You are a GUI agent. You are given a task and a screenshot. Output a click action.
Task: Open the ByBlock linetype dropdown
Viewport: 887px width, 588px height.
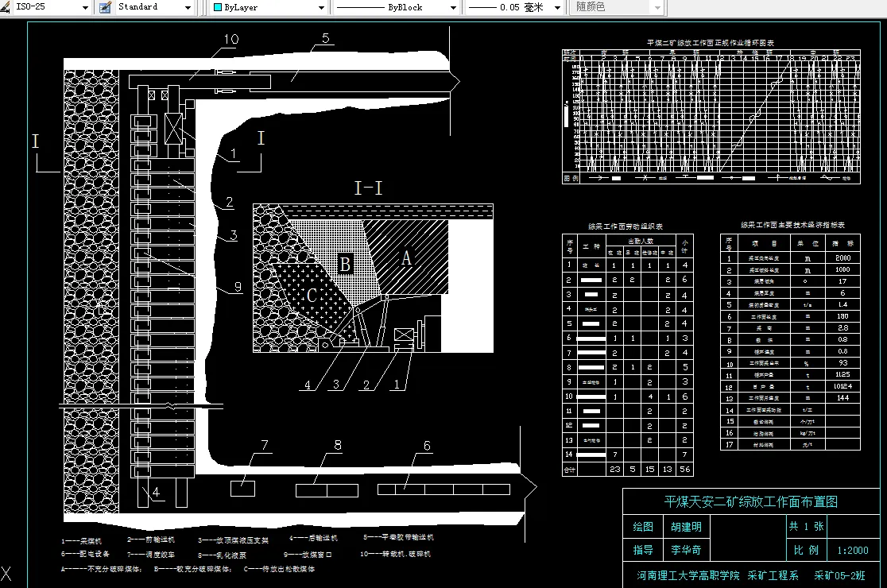coord(453,7)
